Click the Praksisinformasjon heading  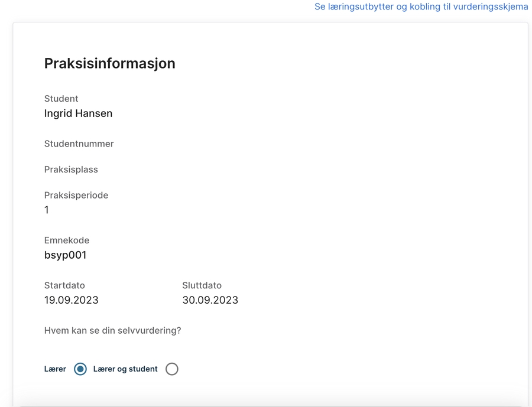pos(109,64)
